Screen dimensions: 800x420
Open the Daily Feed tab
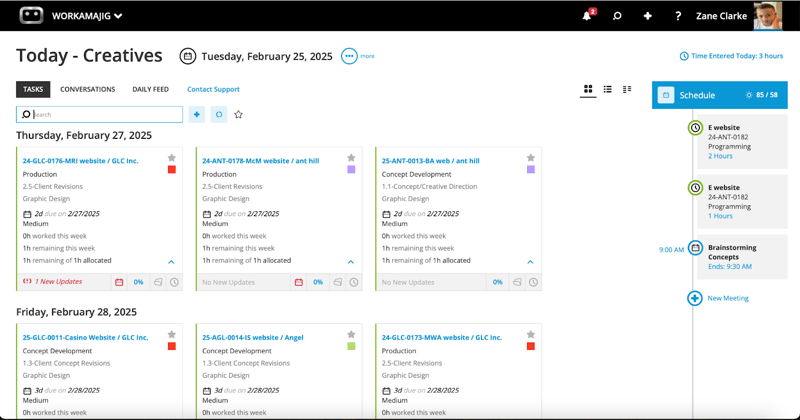150,89
